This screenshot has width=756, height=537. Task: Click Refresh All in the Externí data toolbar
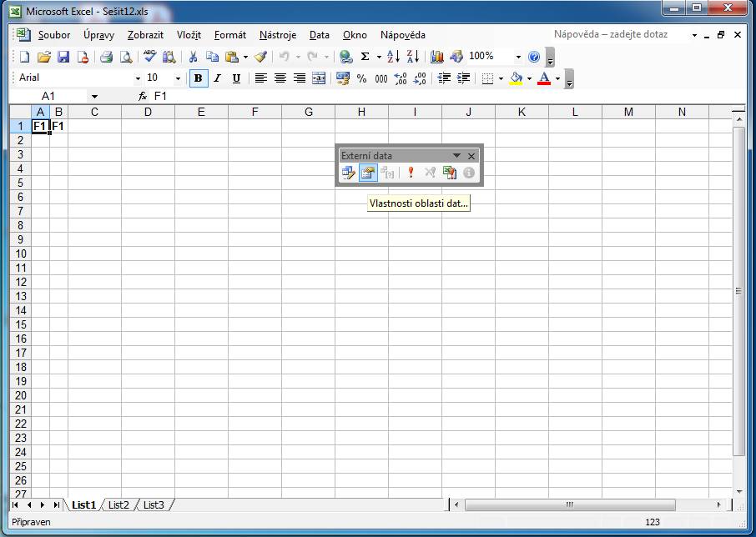pos(450,173)
